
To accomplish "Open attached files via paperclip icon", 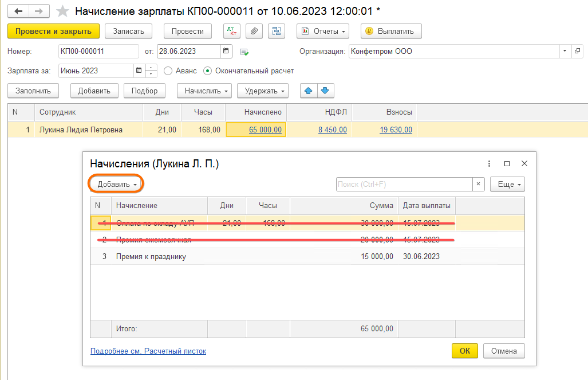I will coord(254,31).
